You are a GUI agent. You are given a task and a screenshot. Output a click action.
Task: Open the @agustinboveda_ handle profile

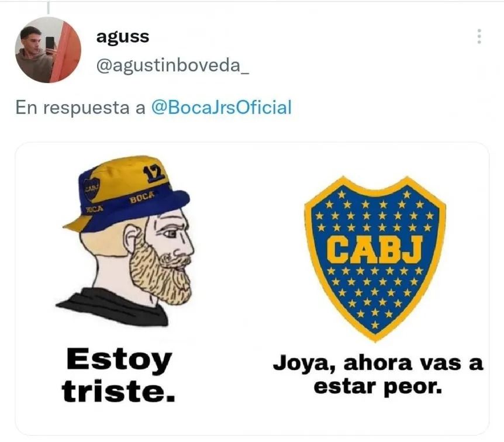coord(172,66)
